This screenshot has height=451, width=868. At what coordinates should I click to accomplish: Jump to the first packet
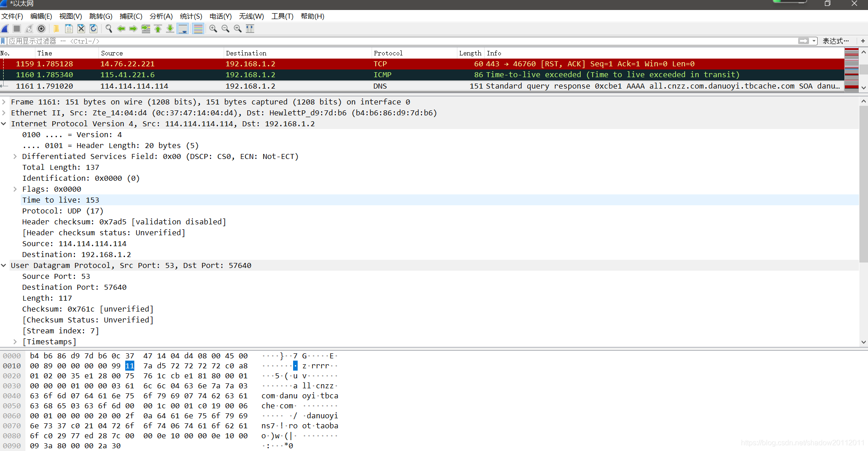click(158, 29)
